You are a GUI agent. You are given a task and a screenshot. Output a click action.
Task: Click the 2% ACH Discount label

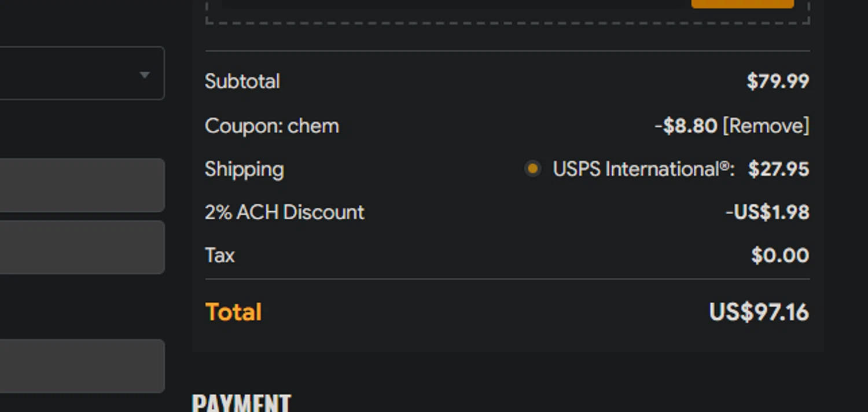pyautogui.click(x=285, y=212)
